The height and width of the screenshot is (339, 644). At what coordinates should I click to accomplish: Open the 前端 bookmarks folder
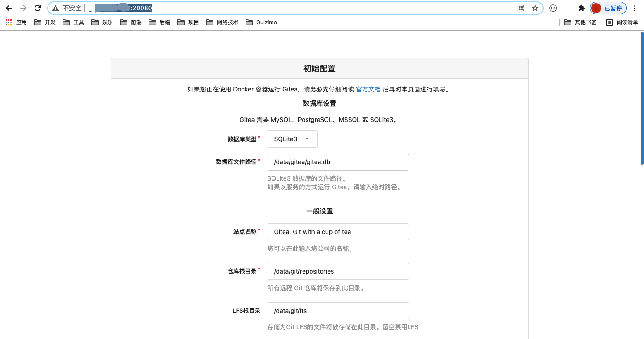click(x=132, y=22)
